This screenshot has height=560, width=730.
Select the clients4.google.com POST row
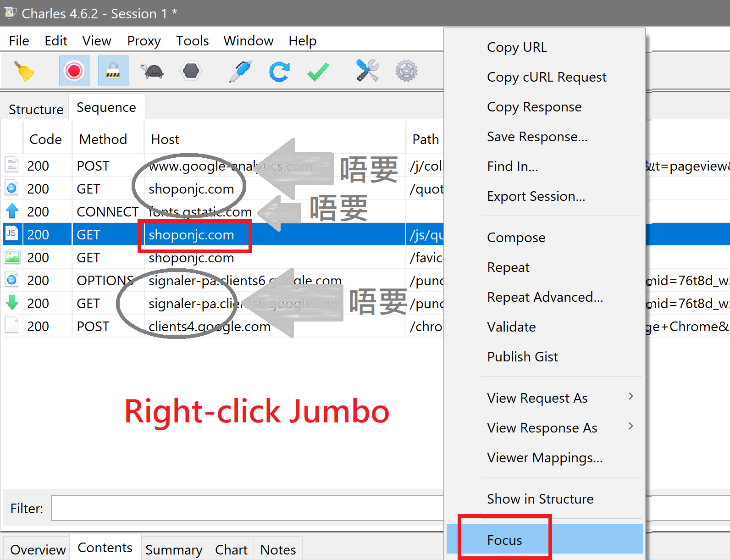coord(223,326)
